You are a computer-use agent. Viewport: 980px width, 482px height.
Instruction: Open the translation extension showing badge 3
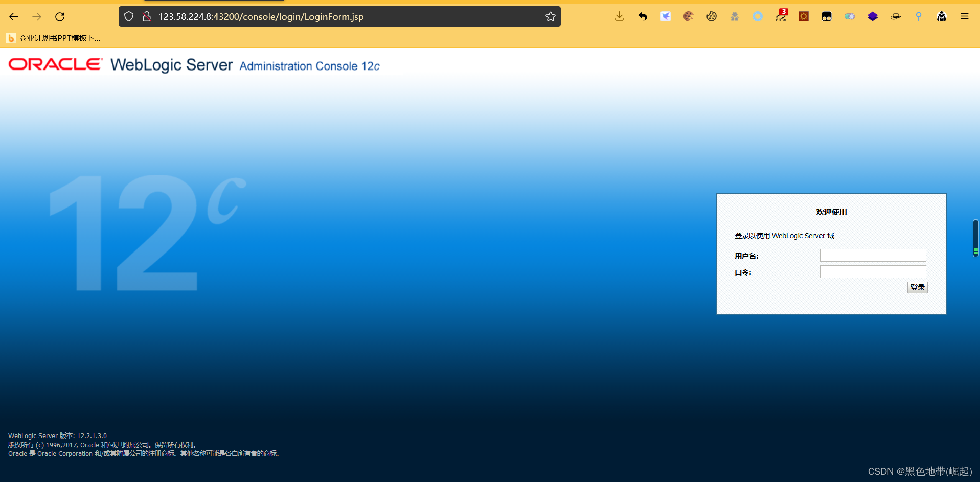781,16
